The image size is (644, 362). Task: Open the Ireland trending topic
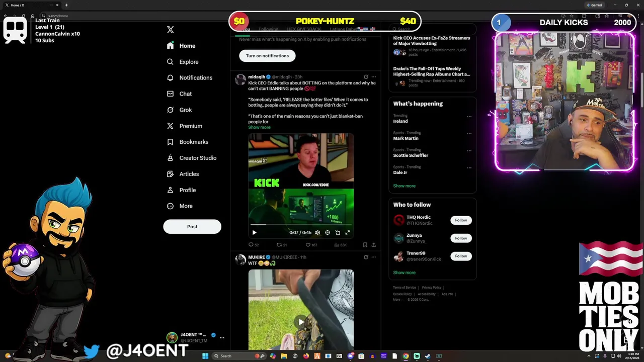pos(400,121)
